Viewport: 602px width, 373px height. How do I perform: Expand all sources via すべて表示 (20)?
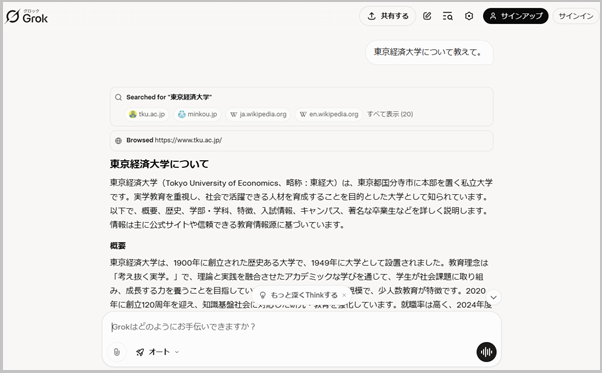coord(390,114)
